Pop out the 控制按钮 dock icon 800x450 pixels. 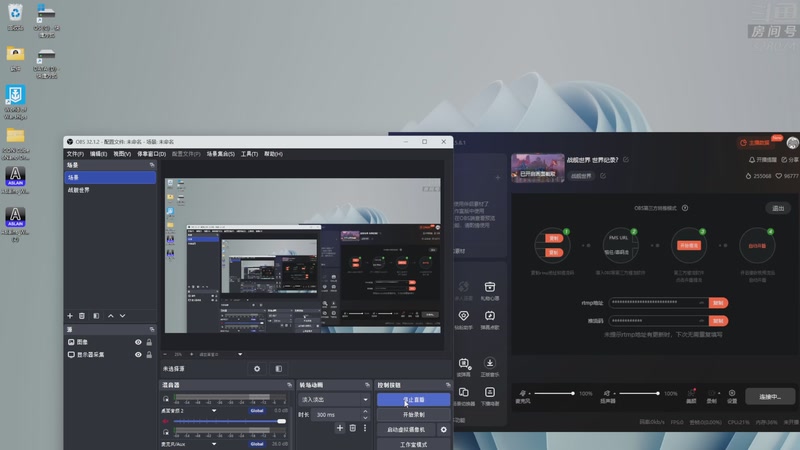click(448, 385)
